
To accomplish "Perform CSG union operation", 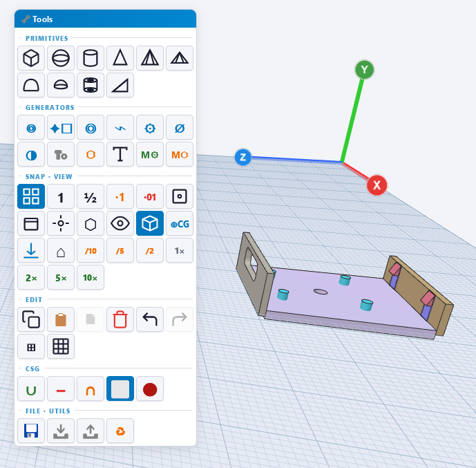I will coord(31,389).
